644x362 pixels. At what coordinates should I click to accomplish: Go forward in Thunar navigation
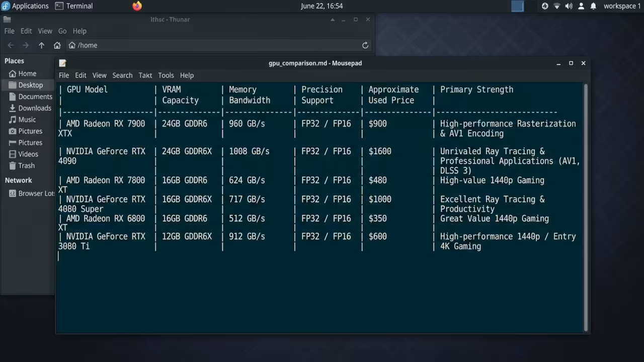26,45
